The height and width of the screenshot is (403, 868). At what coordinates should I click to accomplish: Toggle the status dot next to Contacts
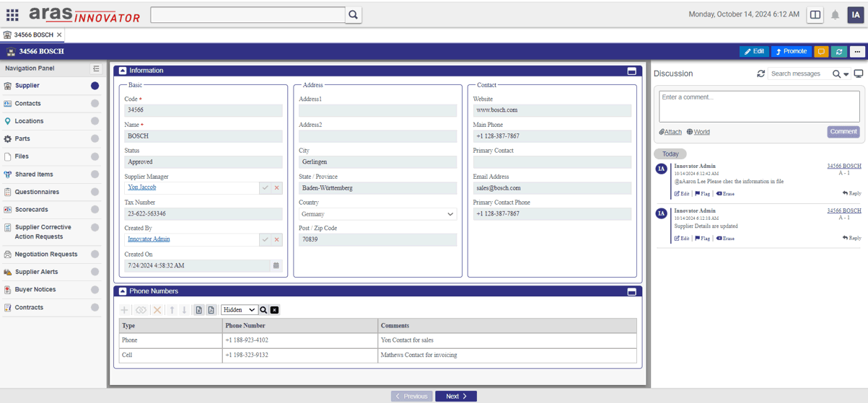[x=95, y=103]
